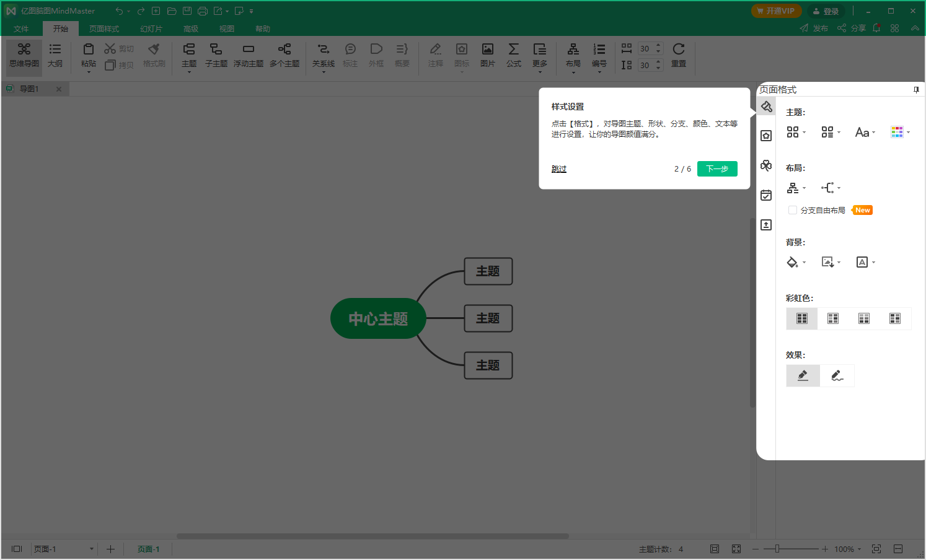
Task: Click the 开通VIP button
Action: click(x=777, y=11)
